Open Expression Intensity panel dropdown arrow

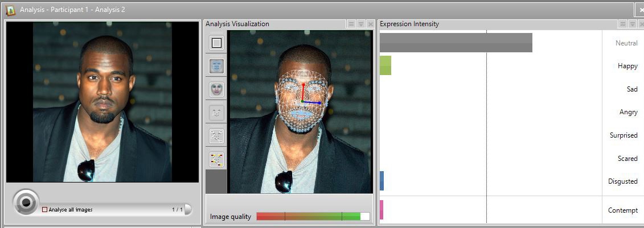click(633, 24)
